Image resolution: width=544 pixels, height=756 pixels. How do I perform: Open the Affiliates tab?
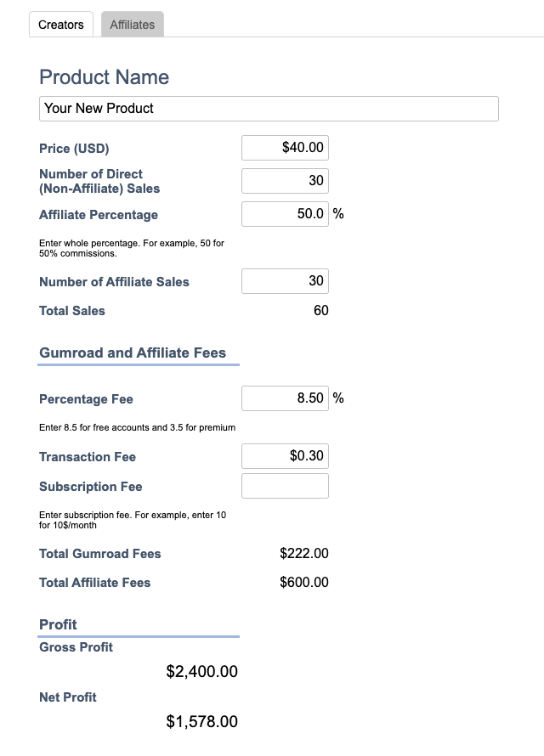tap(132, 25)
